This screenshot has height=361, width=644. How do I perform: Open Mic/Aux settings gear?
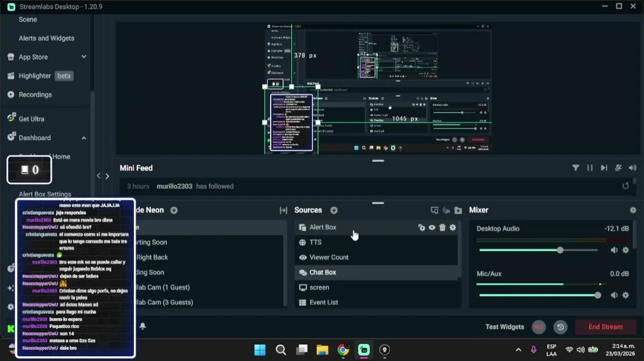625,295
